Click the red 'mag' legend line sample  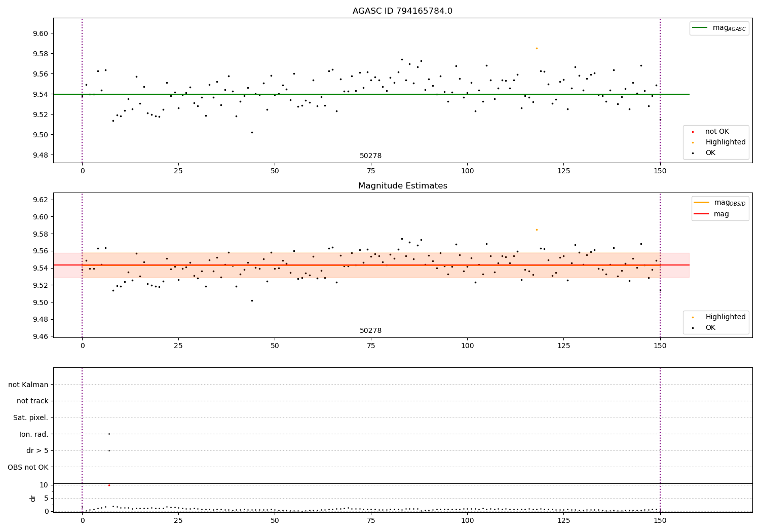pyautogui.click(x=702, y=214)
